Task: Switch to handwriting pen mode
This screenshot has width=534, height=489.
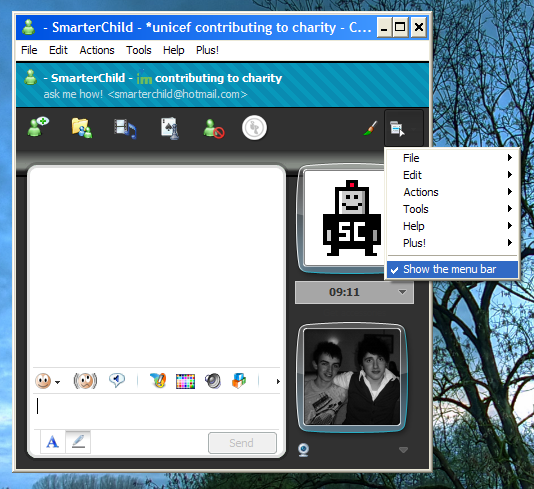Action: tap(78, 442)
